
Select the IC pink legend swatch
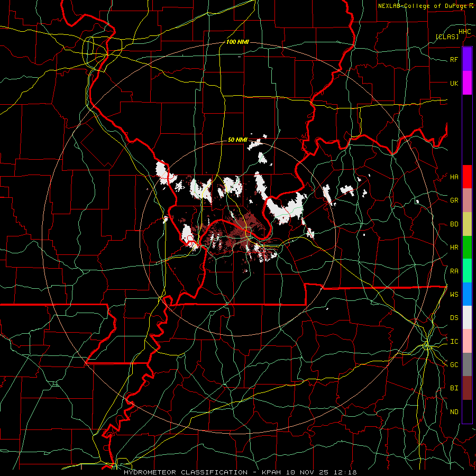[x=467, y=341]
